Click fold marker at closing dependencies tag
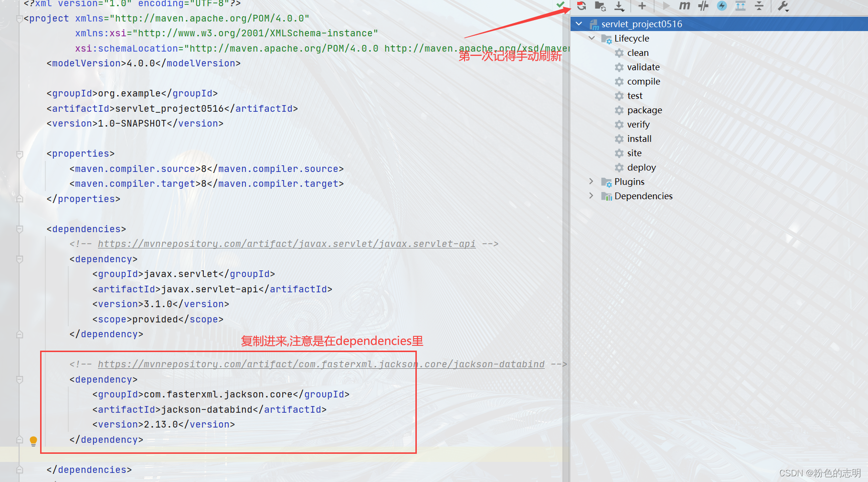Screen dimensions: 868x482 [x=20, y=470]
